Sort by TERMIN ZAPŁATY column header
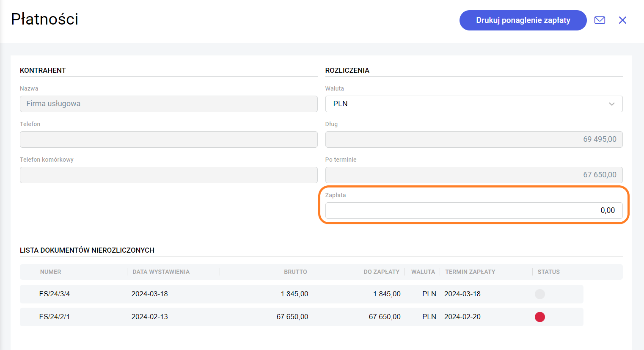Image resolution: width=644 pixels, height=350 pixels. (x=470, y=272)
